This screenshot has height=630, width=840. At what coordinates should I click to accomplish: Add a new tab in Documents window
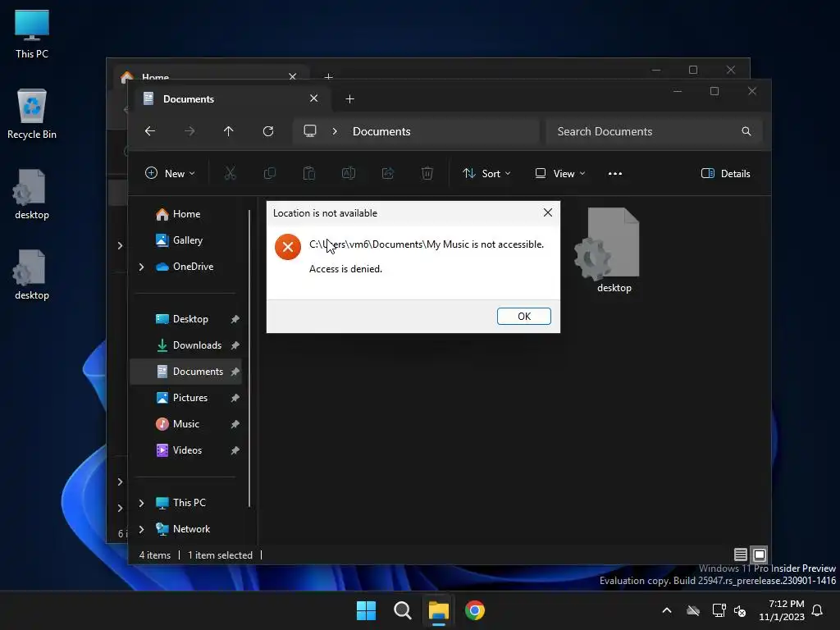click(x=349, y=99)
